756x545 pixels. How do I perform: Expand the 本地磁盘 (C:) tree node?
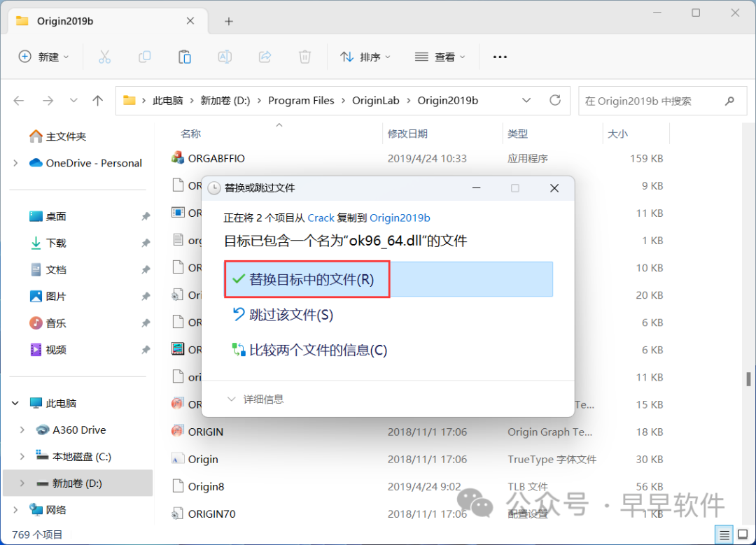(22, 457)
